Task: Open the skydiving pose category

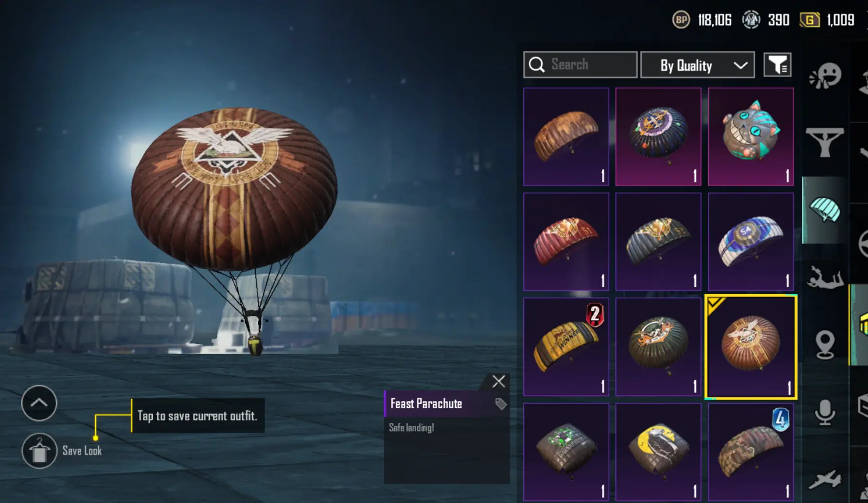Action: coord(825,277)
